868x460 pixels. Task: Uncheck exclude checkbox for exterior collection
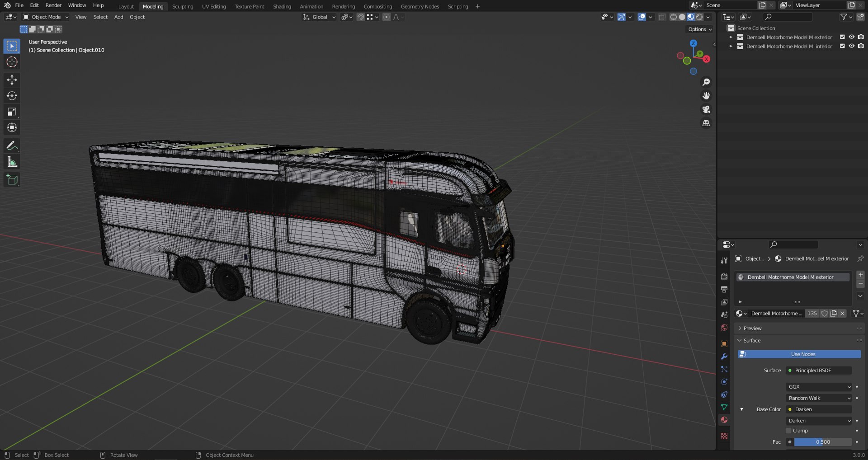(842, 37)
